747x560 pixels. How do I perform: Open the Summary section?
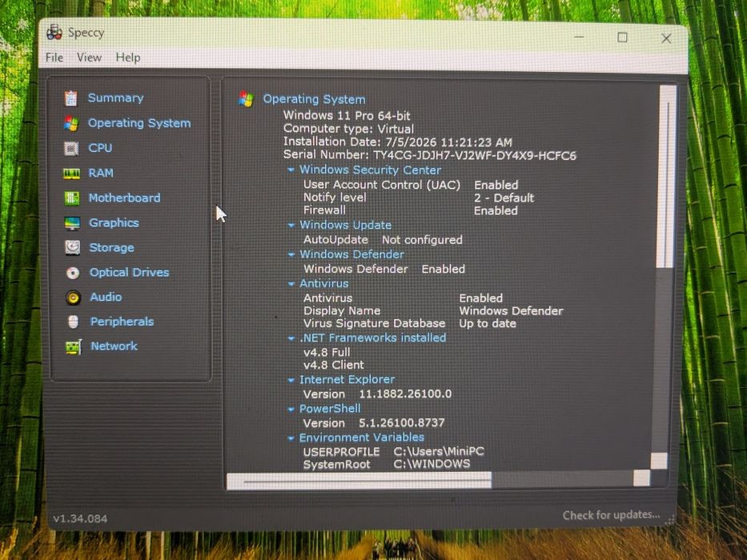click(116, 98)
